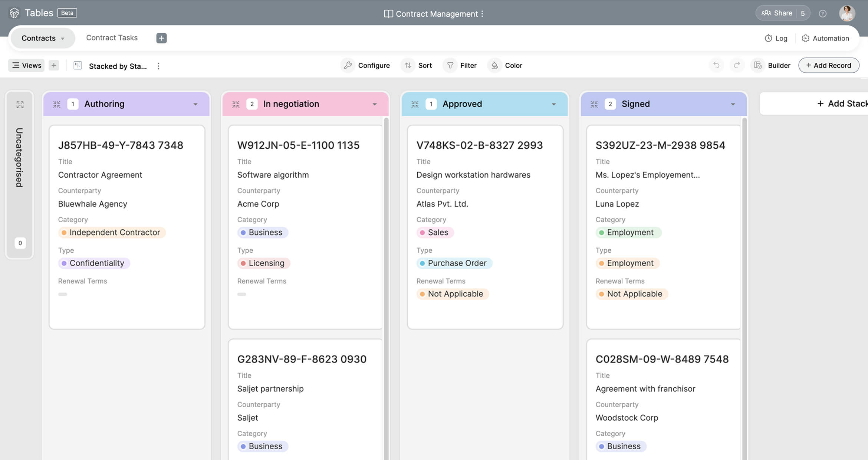
Task: Open the Approved stack dropdown arrow
Action: (x=554, y=104)
